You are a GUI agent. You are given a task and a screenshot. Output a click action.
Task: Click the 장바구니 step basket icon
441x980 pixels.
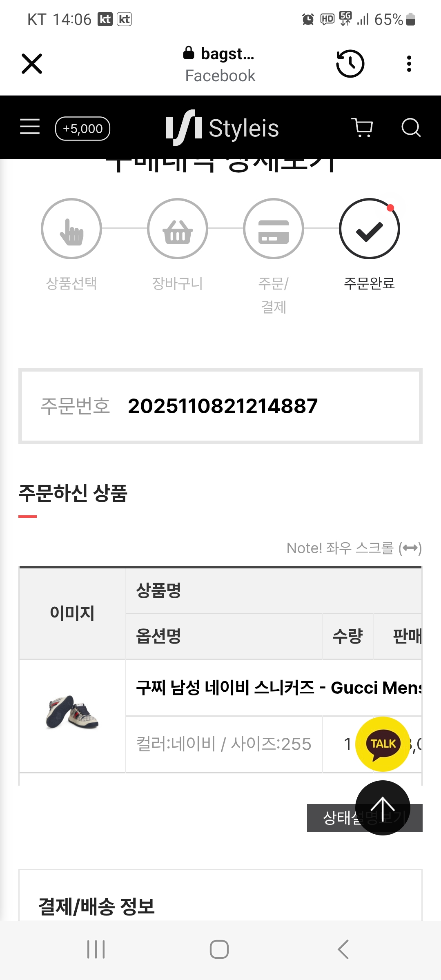click(x=178, y=229)
